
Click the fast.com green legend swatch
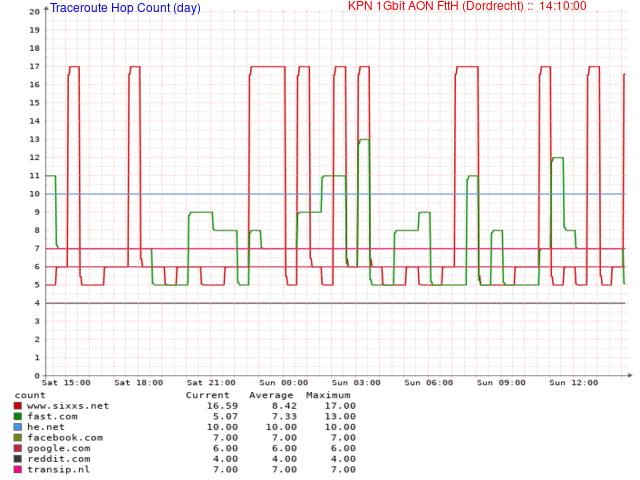[x=18, y=416]
